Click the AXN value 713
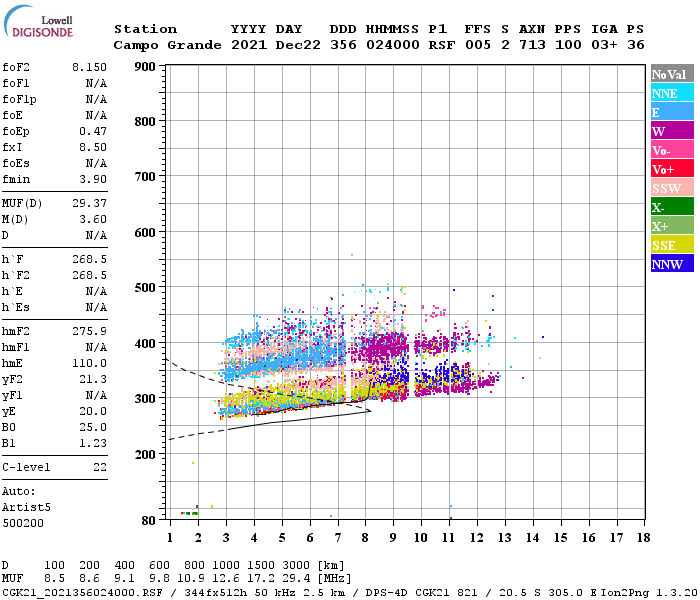The width and height of the screenshot is (700, 600). [x=532, y=45]
